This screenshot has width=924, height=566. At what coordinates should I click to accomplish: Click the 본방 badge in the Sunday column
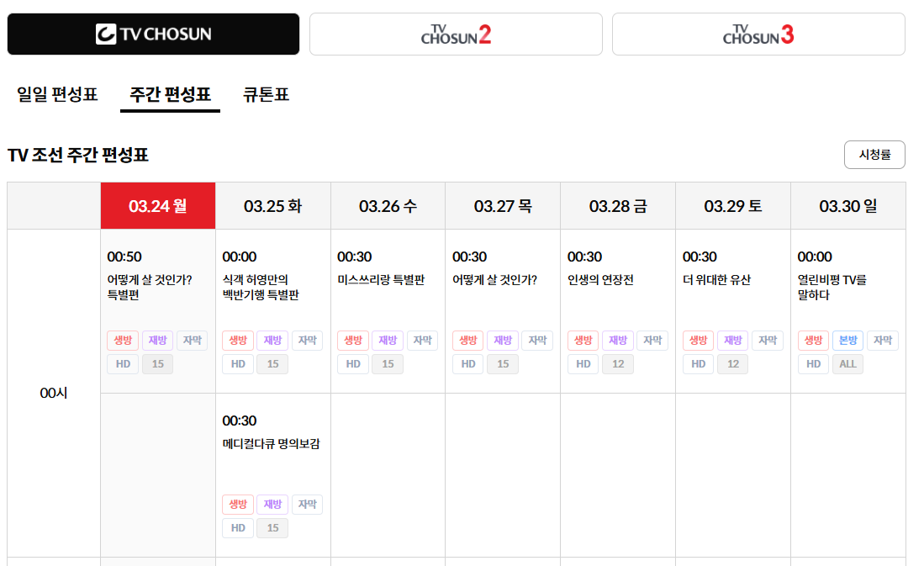(847, 341)
